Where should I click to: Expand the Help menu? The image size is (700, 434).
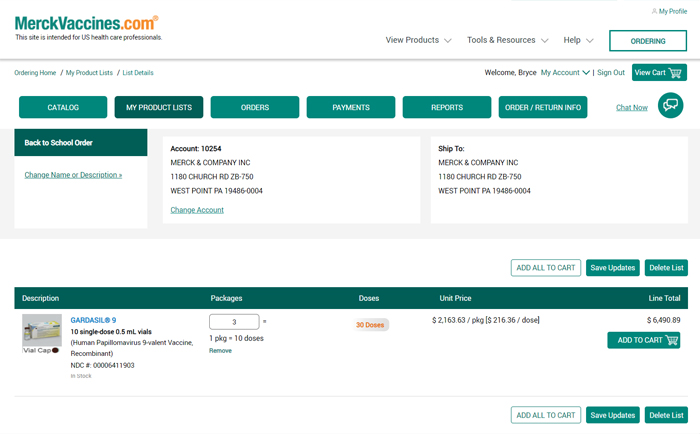(578, 40)
